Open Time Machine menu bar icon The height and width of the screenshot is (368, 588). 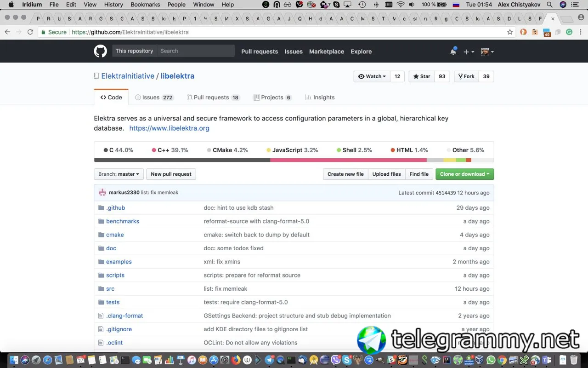point(362,5)
